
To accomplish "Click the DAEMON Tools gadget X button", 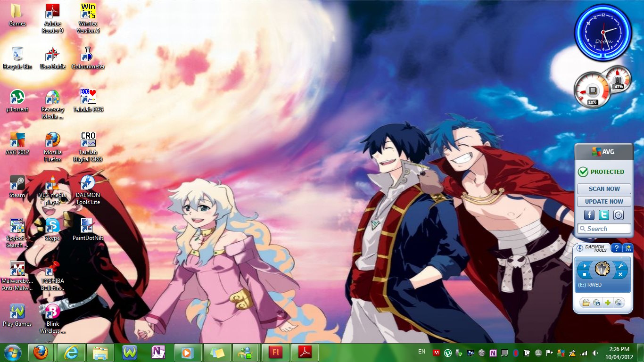I will tap(620, 274).
